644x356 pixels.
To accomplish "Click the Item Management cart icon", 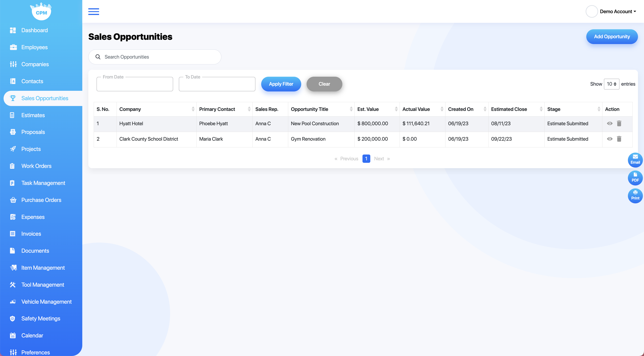I will (x=13, y=268).
